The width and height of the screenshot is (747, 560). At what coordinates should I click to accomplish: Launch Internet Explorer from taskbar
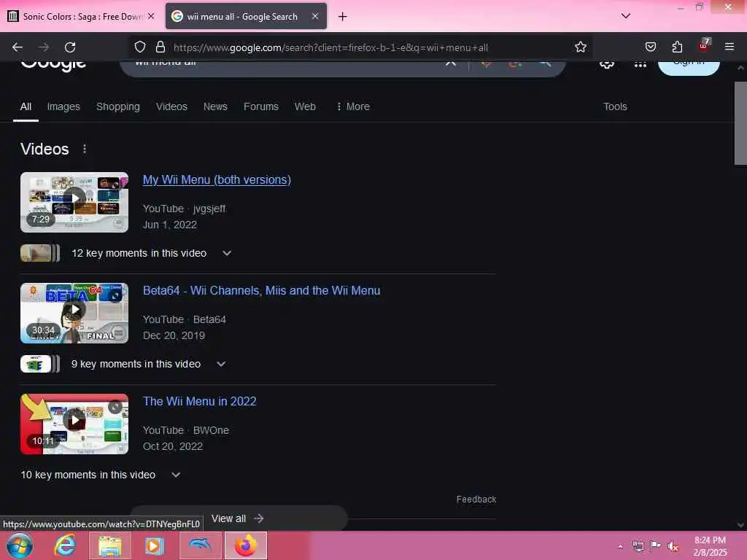[x=65, y=545]
